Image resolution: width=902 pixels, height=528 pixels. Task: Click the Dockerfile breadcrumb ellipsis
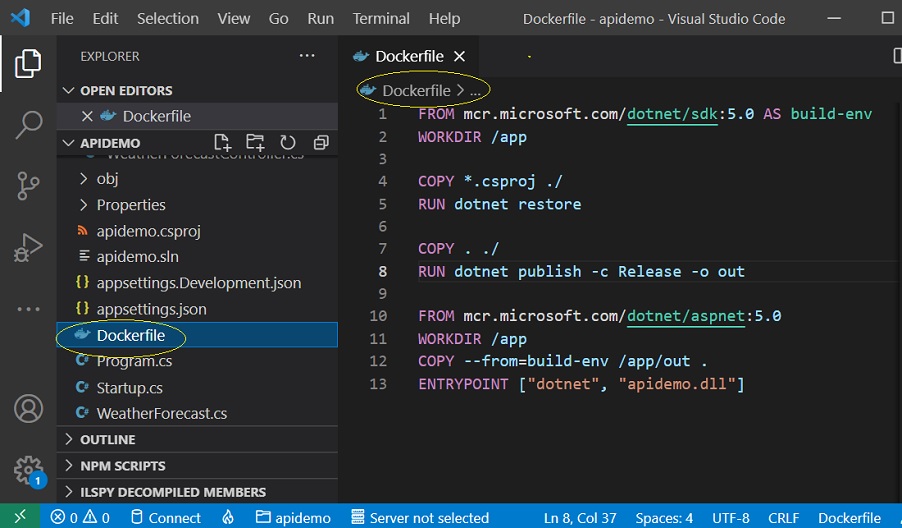click(x=475, y=91)
